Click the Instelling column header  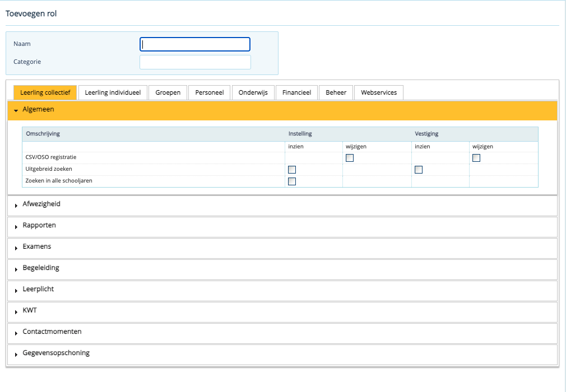300,134
